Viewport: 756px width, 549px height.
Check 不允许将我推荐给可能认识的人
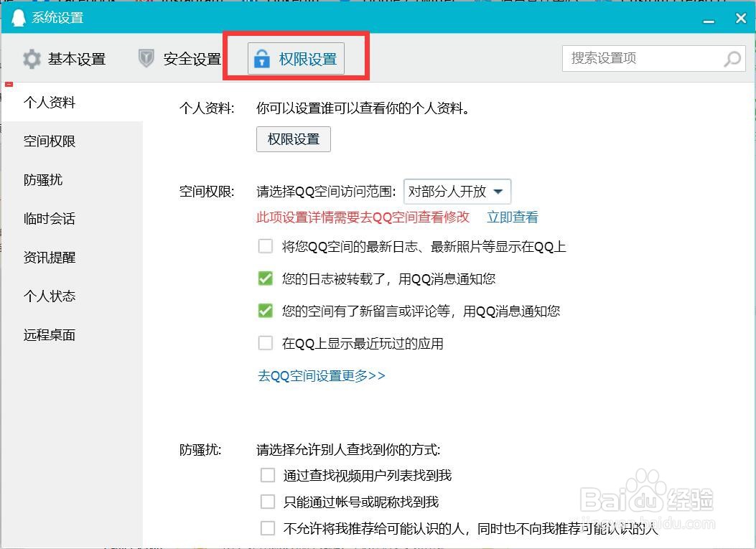coord(268,528)
